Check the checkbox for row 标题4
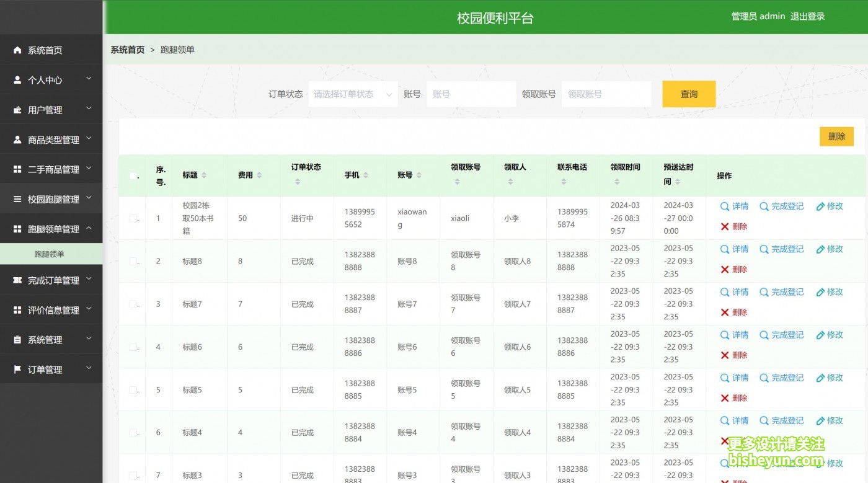 pos(133,432)
